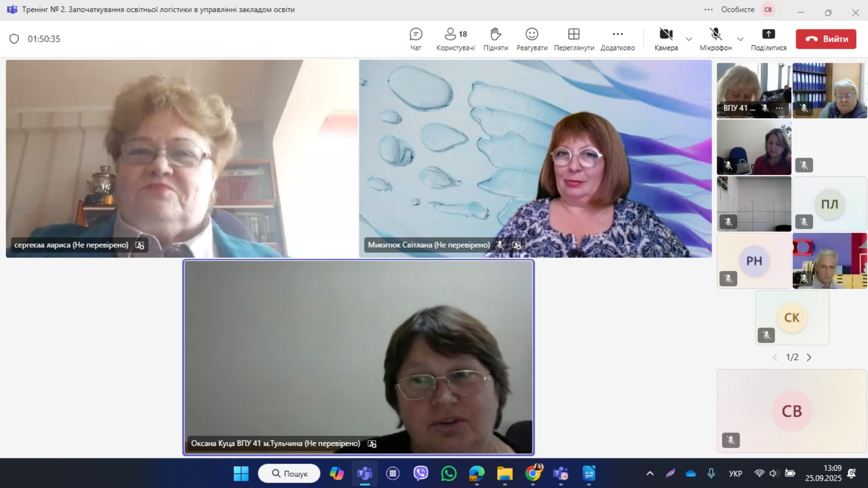
Task: Share screen with Поділитися
Action: (768, 39)
